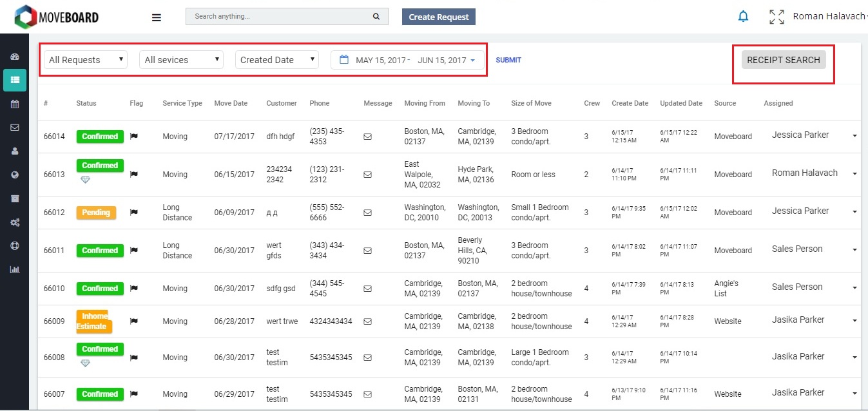
Task: Open the Settings gears icon in sidebar
Action: pos(14,222)
